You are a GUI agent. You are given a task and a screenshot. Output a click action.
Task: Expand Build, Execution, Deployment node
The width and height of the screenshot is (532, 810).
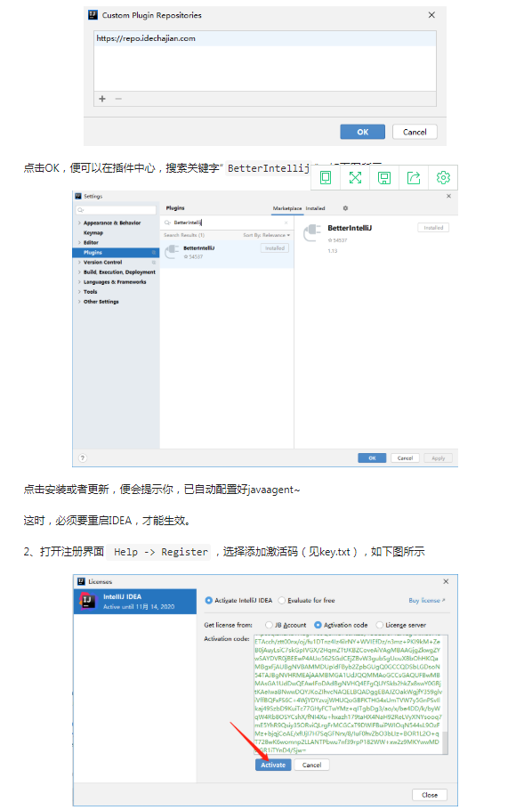tap(79, 272)
